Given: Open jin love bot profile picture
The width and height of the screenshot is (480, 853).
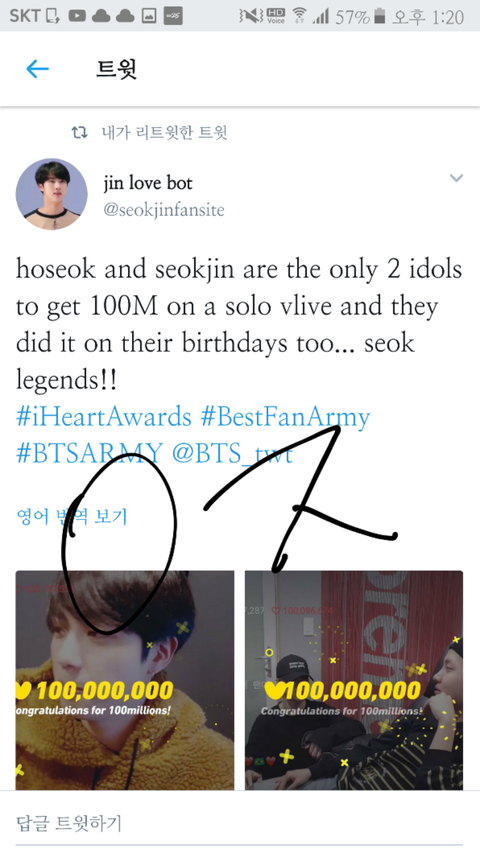Looking at the screenshot, I should click(x=52, y=194).
